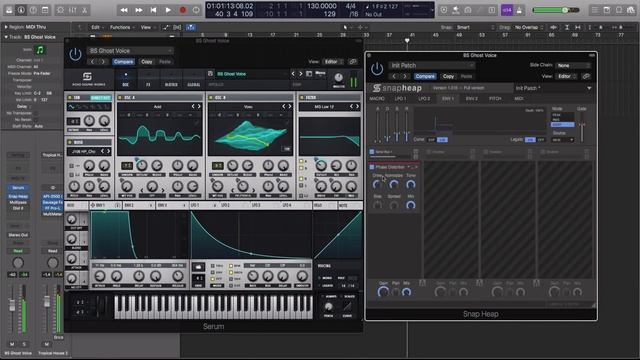Start playback with the Play button
640x360 pixels.
(168, 10)
